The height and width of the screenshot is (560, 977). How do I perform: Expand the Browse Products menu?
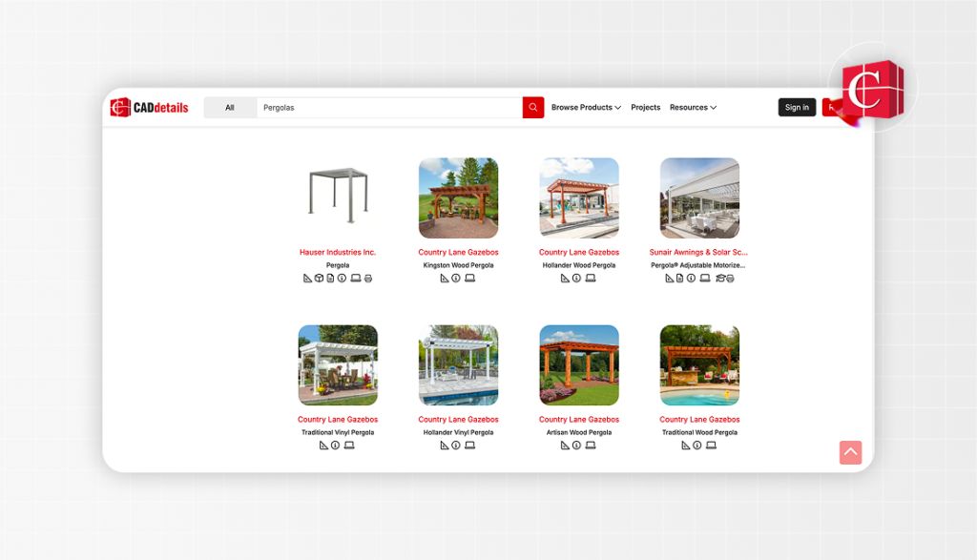click(586, 107)
